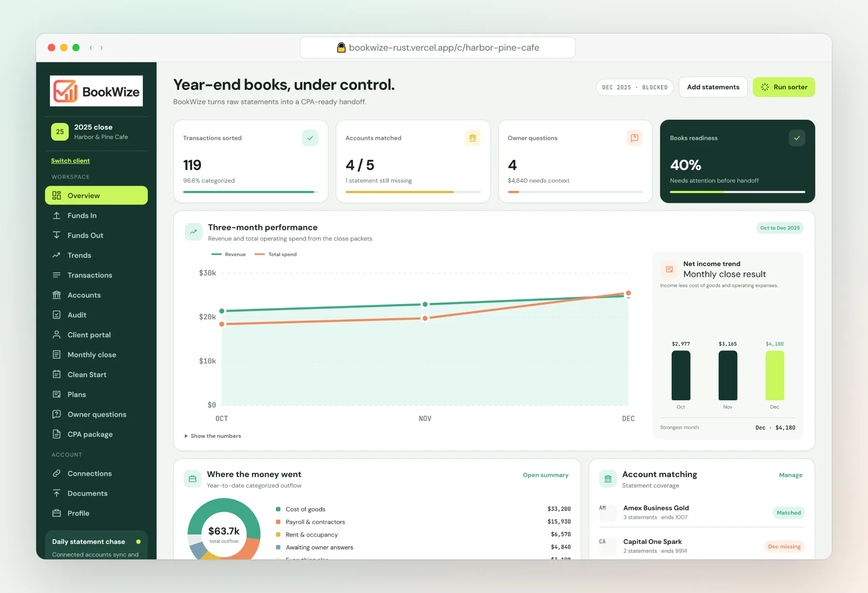Open the Transactions page in sidebar
Screen dimensions: 868x593
96,275
